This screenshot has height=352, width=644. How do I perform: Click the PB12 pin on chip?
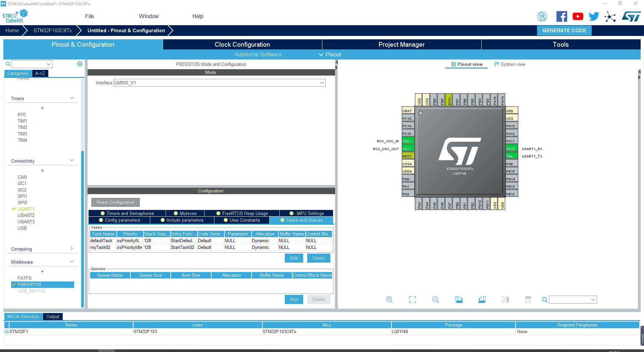point(512,194)
